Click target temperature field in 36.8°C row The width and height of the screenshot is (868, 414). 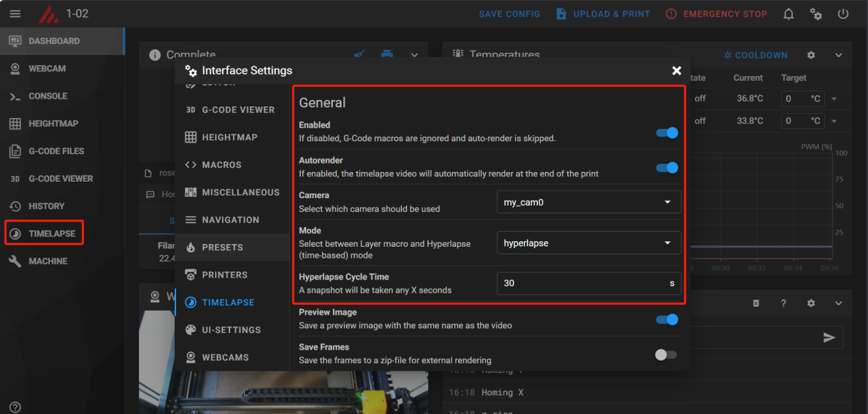[803, 99]
